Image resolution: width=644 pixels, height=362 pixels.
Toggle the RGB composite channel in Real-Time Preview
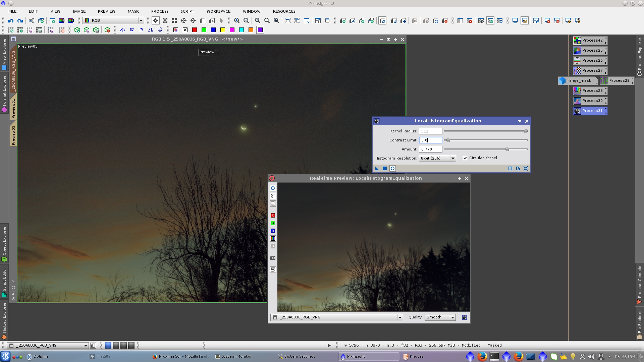coord(273,239)
